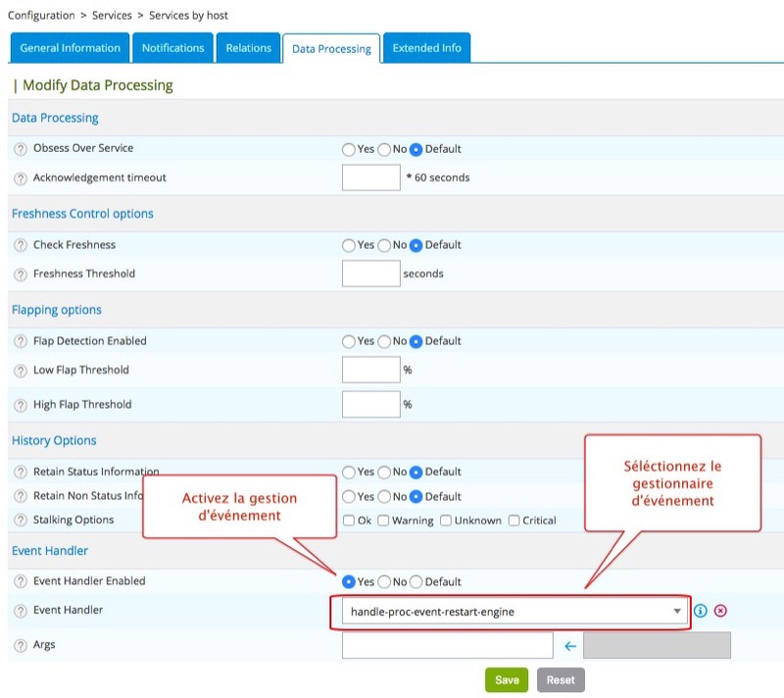Viewport: 784px width, 698px height.
Task: Click red clear icon next to Event Handler
Action: pos(720,611)
